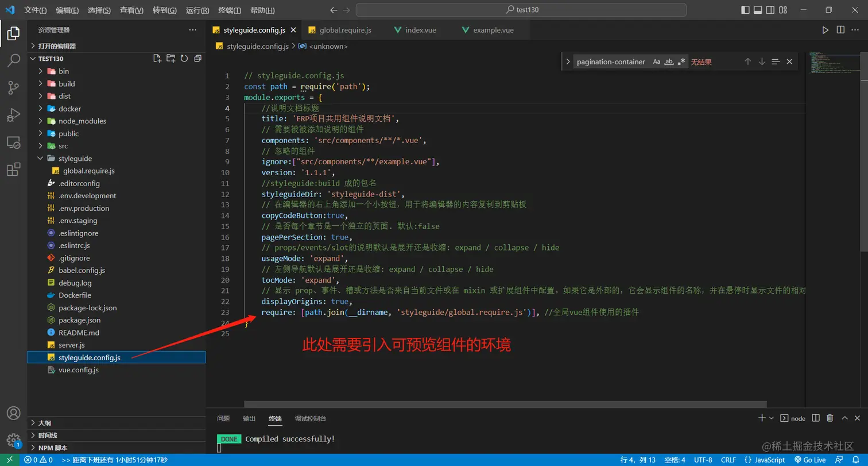Open the Search view in activity bar

(x=13, y=61)
